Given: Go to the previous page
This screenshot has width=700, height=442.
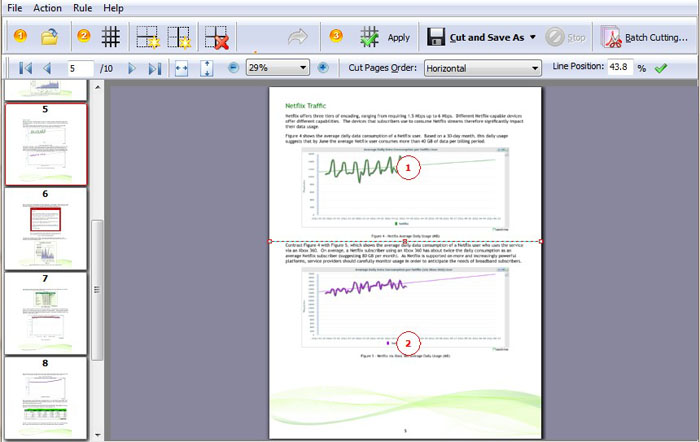Looking at the screenshot, I should (47, 68).
